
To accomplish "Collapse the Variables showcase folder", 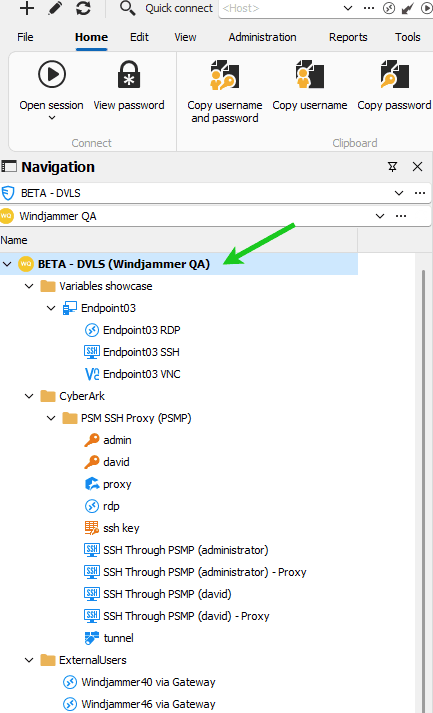I will click(29, 286).
